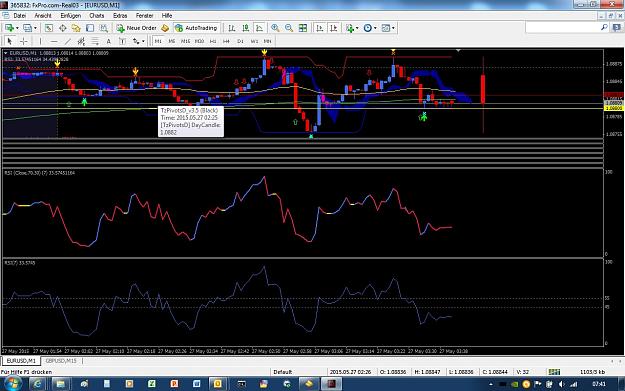
Task: Toggle the Market Watch window
Action: pyautogui.click(x=49, y=28)
